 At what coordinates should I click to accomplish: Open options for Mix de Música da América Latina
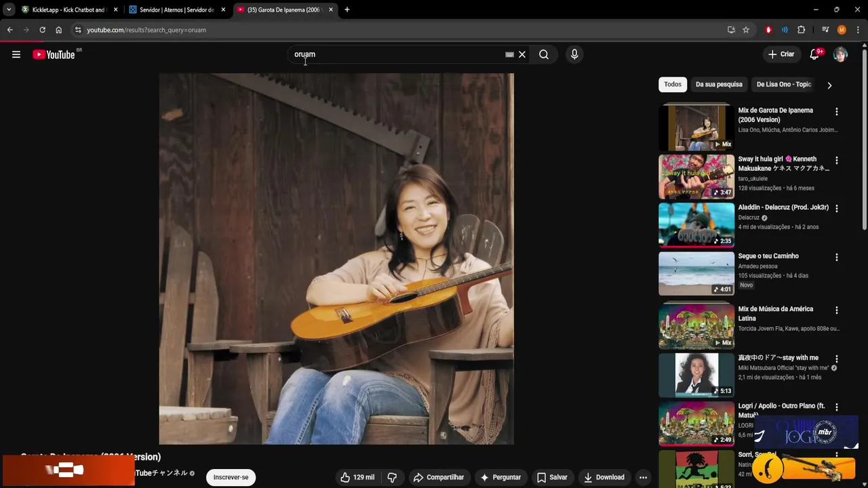836,310
